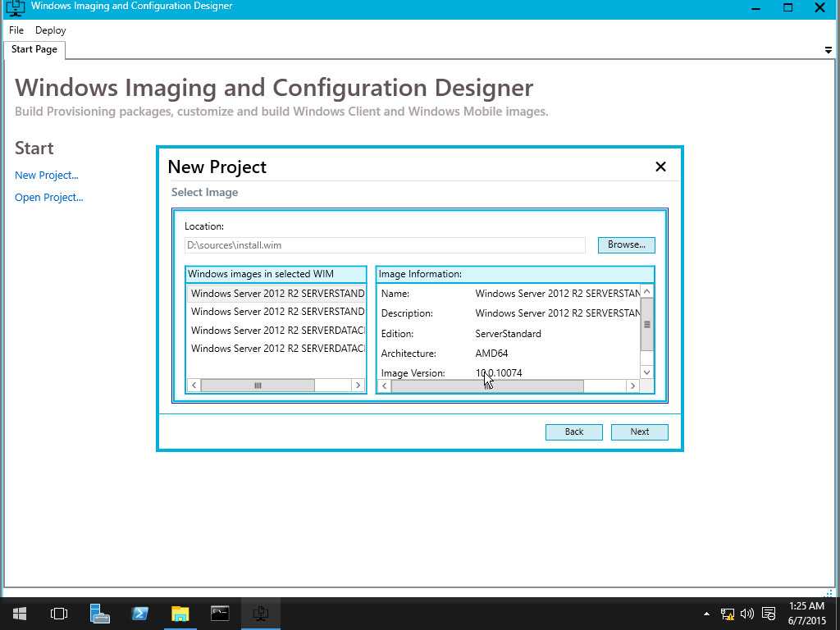Screen dimensions: 840x630
Task: Open File Explorer from the taskbar
Action: pyautogui.click(x=180, y=614)
